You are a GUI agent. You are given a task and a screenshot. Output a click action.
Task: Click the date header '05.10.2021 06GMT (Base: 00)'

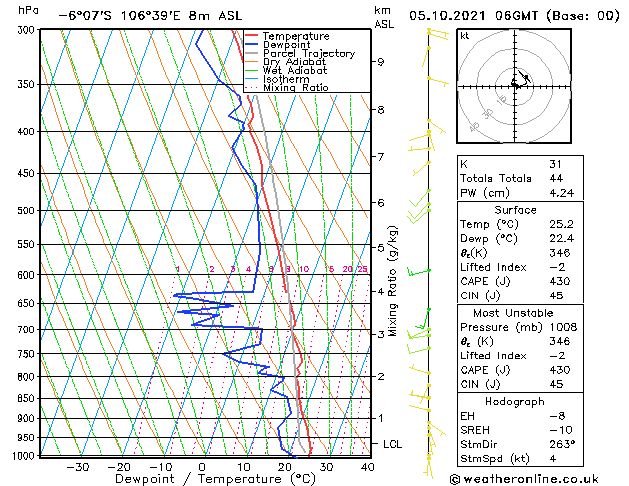514,16
